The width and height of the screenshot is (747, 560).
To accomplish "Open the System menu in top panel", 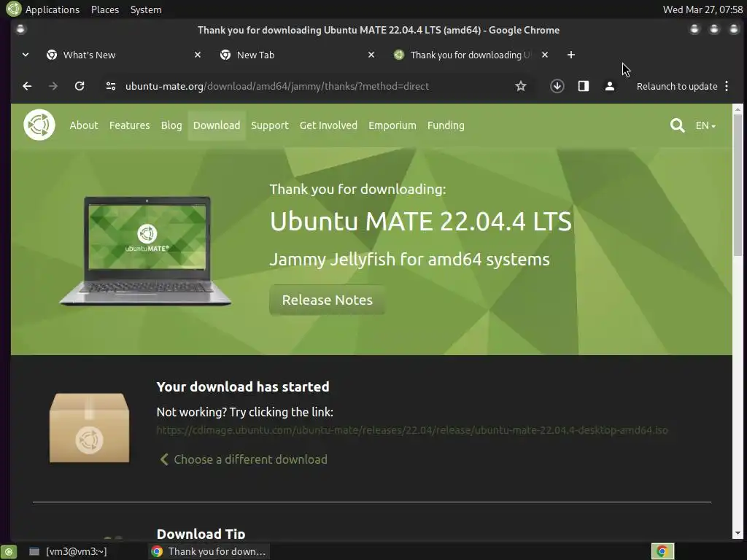I will click(146, 9).
